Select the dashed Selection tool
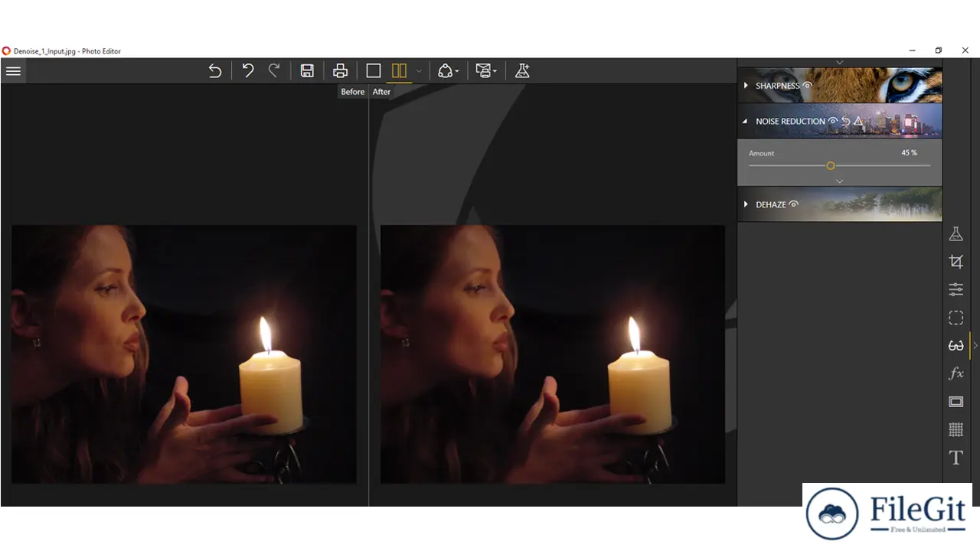980x551 pixels. 956,318
